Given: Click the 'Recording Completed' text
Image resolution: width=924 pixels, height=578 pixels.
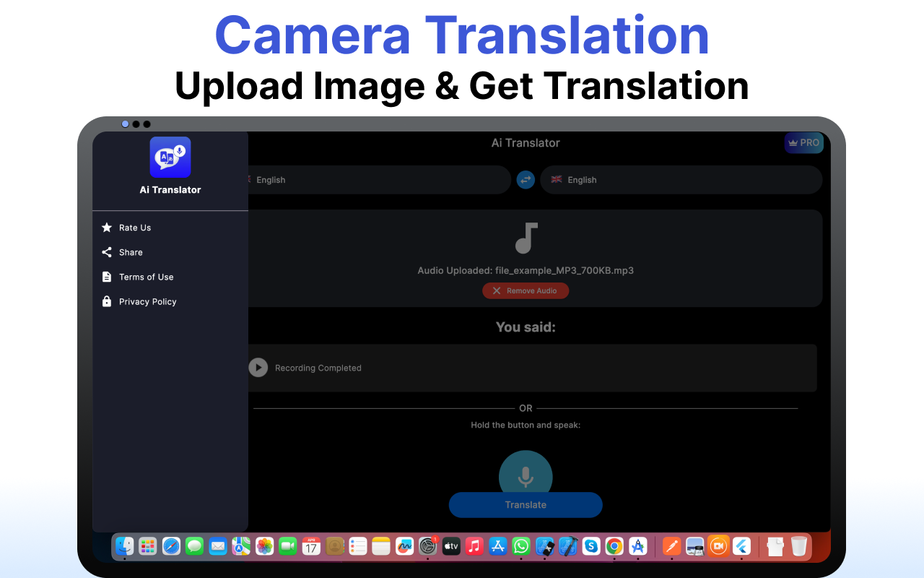Looking at the screenshot, I should click(318, 368).
